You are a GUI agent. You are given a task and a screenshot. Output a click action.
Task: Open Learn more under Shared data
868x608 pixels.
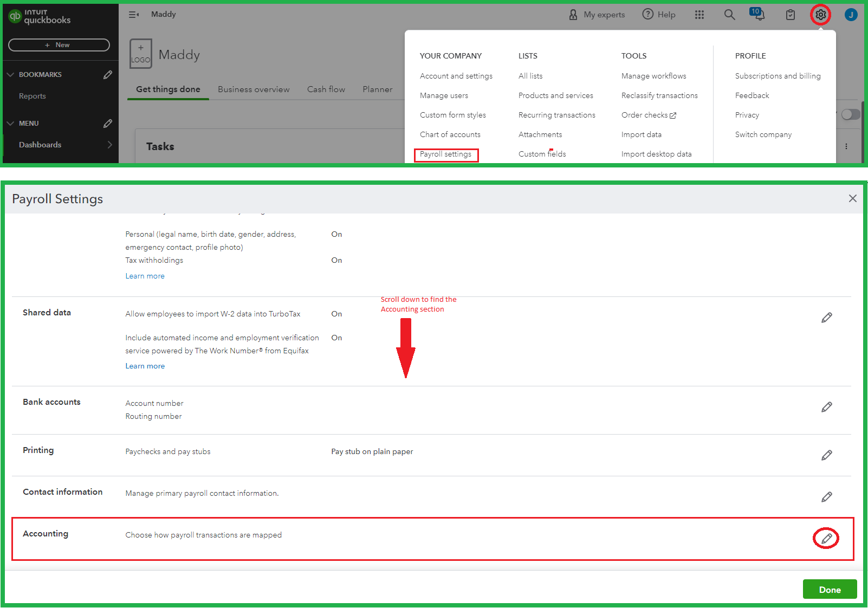point(145,365)
